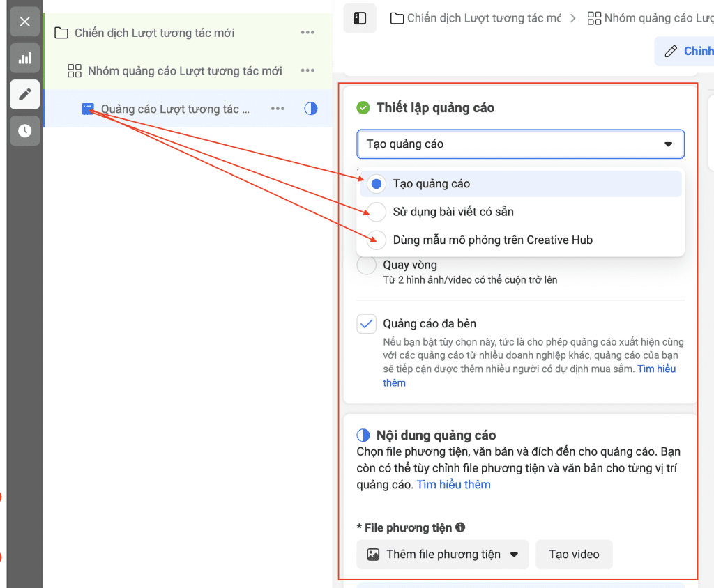This screenshot has height=588, width=714.
Task: Open the clock history icon in sidebar
Action: [x=25, y=131]
